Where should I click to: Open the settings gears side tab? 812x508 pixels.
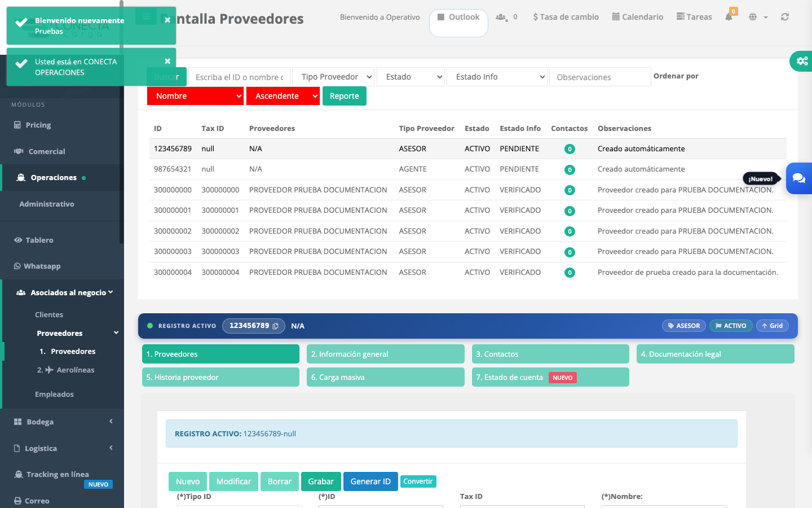click(801, 61)
